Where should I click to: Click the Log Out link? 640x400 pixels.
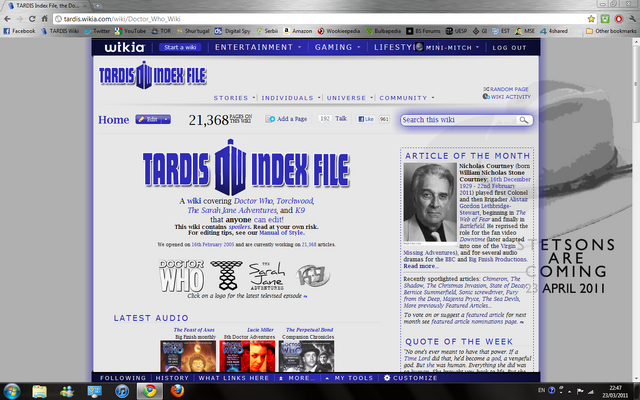coord(509,48)
